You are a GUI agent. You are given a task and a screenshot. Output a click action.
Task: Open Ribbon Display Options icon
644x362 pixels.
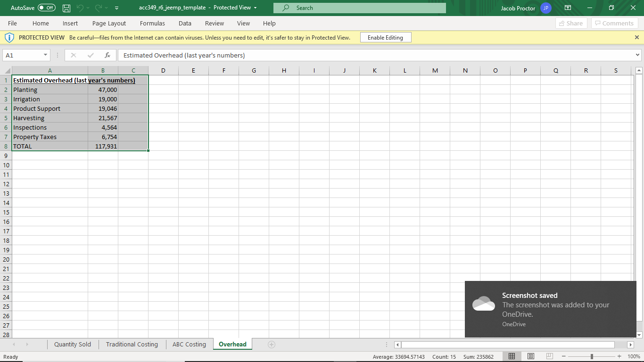(568, 8)
